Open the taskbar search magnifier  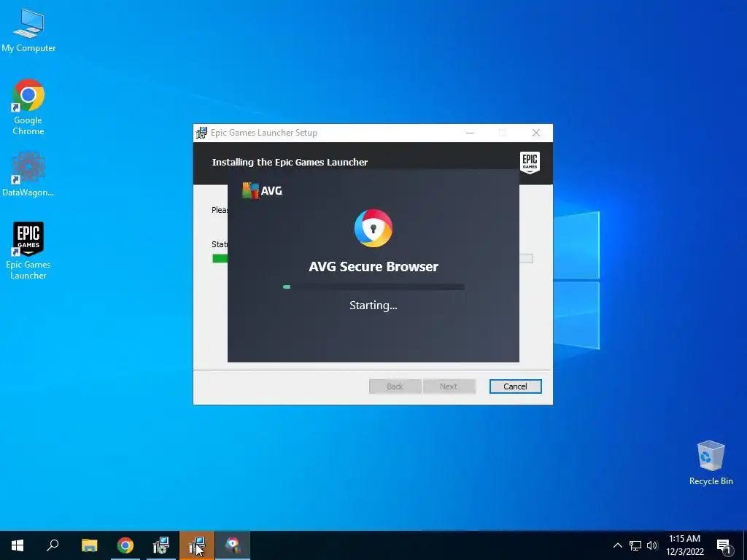53,545
